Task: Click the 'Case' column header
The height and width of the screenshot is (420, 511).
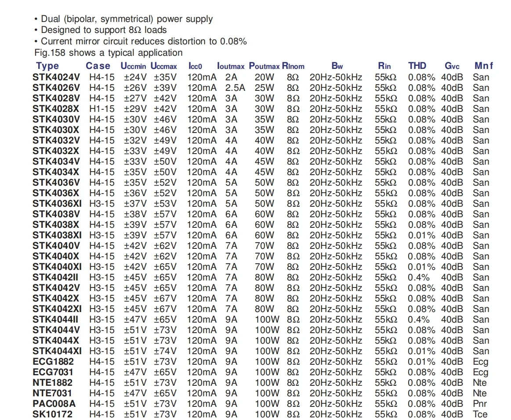Action: [98, 66]
